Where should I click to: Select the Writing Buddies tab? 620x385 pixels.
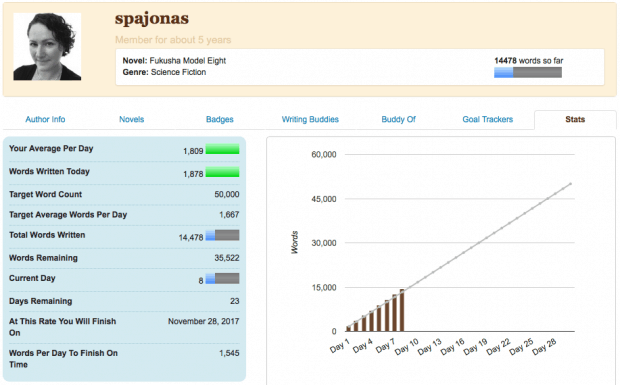point(310,119)
